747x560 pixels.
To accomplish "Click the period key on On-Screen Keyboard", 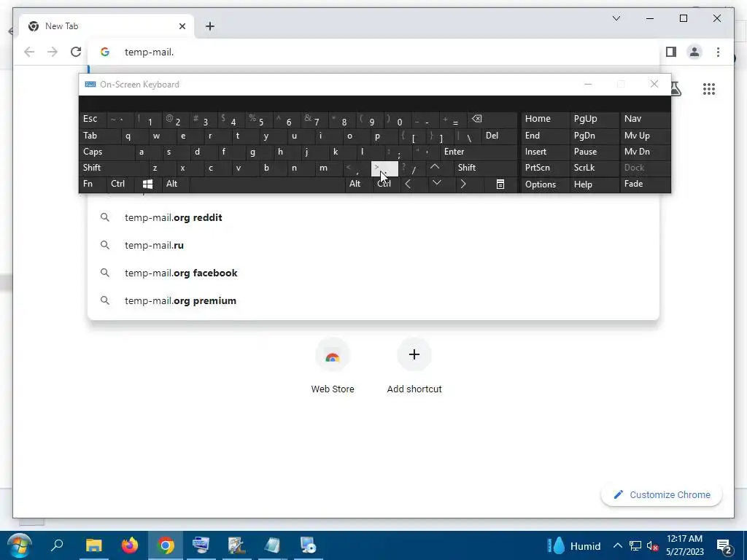I will pyautogui.click(x=384, y=168).
